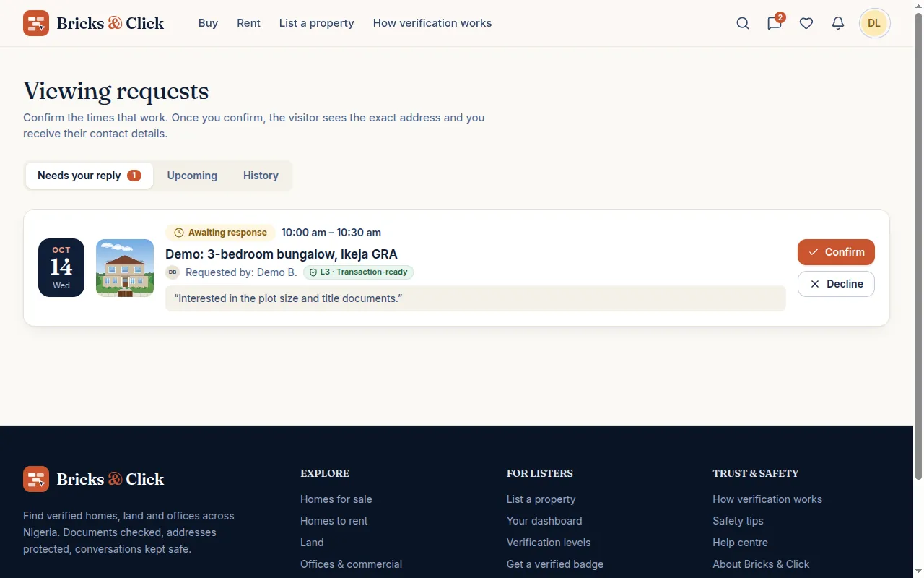Click the Oct 14 Wed date tile
This screenshot has width=924, height=578.
(x=61, y=268)
